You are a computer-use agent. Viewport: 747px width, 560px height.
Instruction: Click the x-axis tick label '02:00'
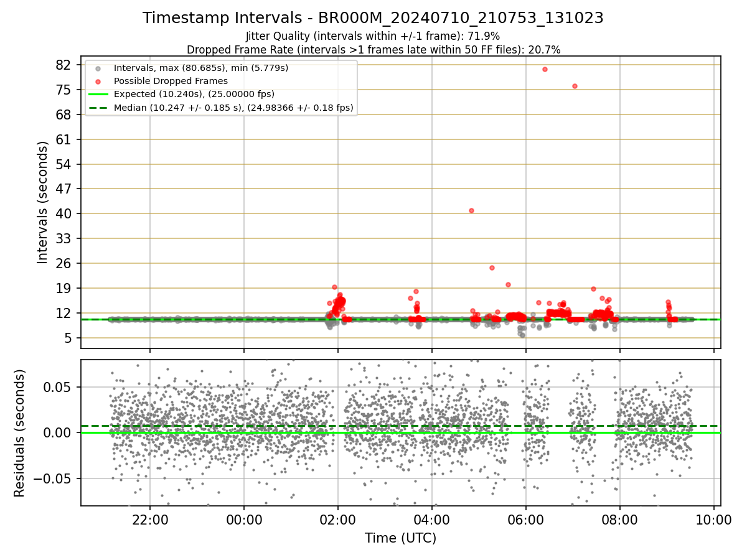click(x=338, y=519)
